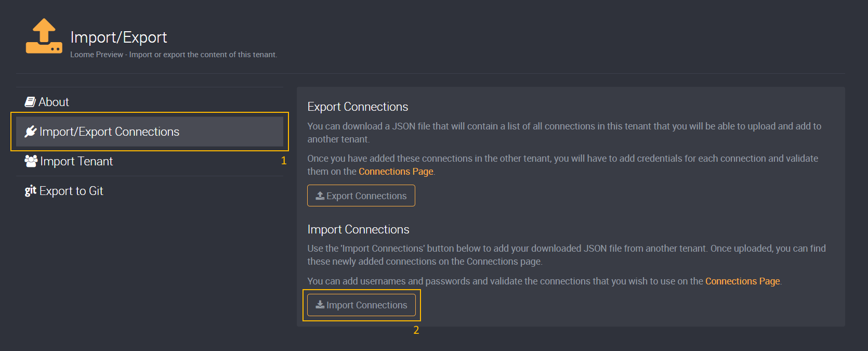Go to Export to Git section
Screen dimensions: 868x351
click(150, 191)
